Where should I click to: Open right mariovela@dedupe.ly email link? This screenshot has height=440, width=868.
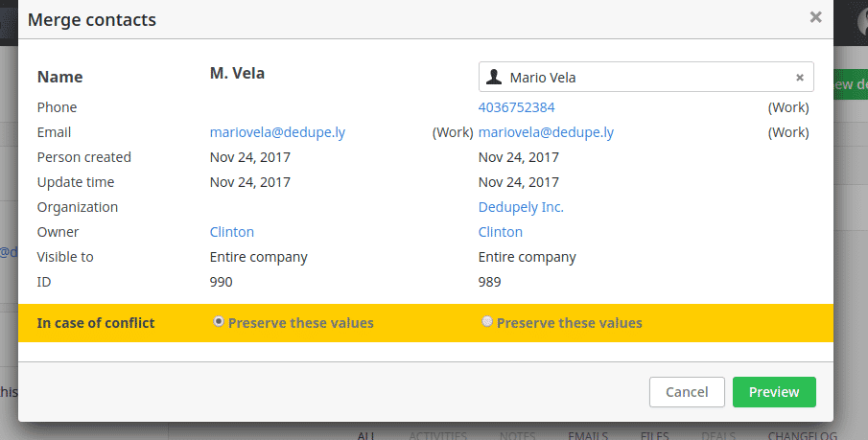point(546,132)
